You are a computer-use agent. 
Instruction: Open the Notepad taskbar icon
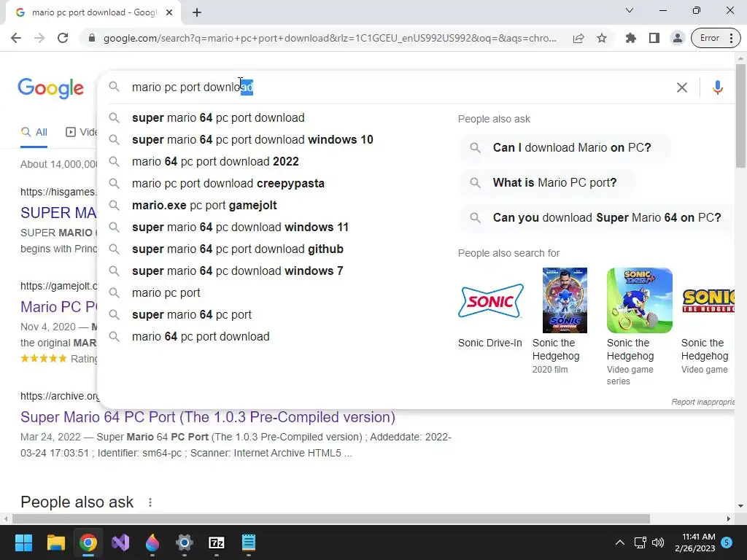(249, 542)
